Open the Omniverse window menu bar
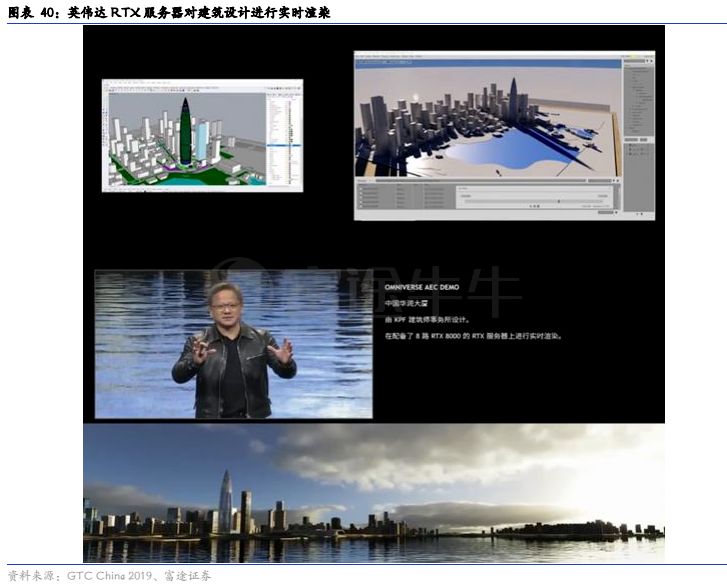The image size is (727, 585). pos(389,56)
